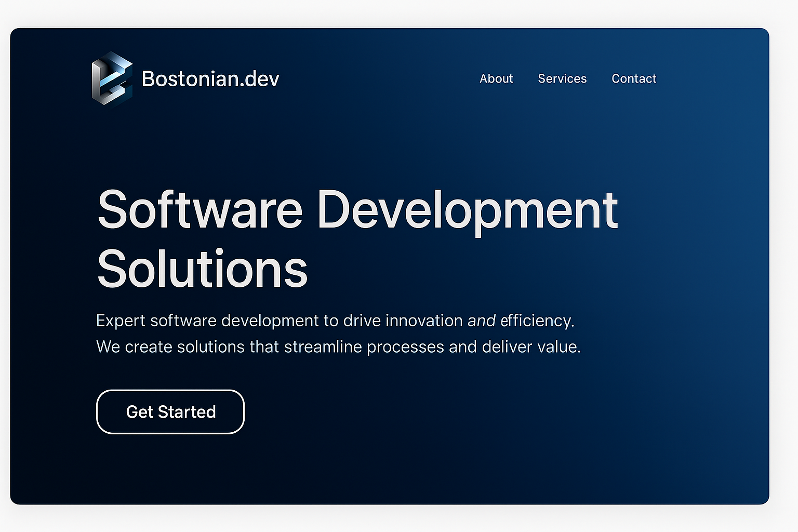The height and width of the screenshot is (532, 798).
Task: Click "software development" in the subtitle line
Action: pos(234,321)
